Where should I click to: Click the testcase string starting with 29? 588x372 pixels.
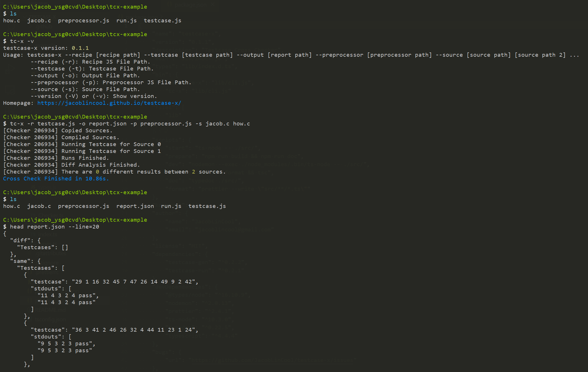pos(135,282)
